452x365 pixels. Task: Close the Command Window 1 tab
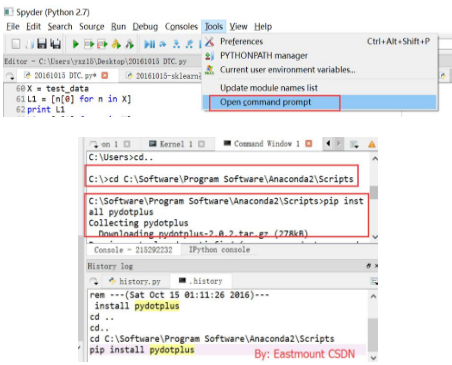pyautogui.click(x=309, y=143)
